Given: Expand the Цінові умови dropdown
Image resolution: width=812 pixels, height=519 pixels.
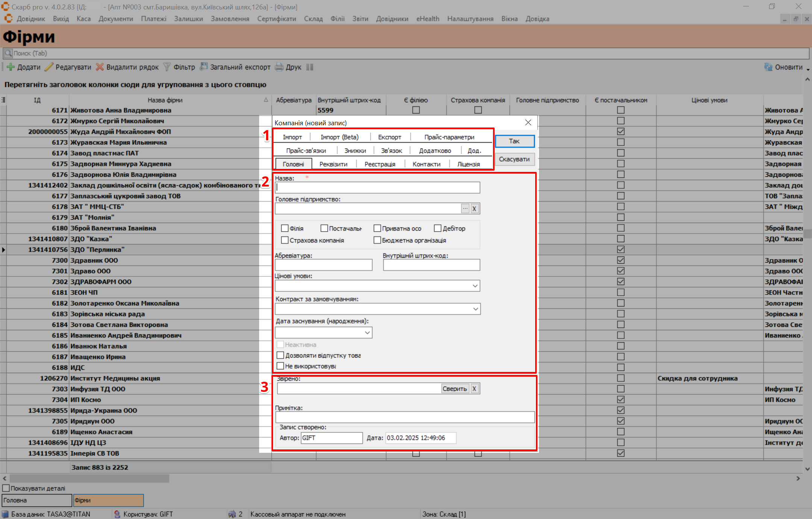Looking at the screenshot, I should coord(475,286).
